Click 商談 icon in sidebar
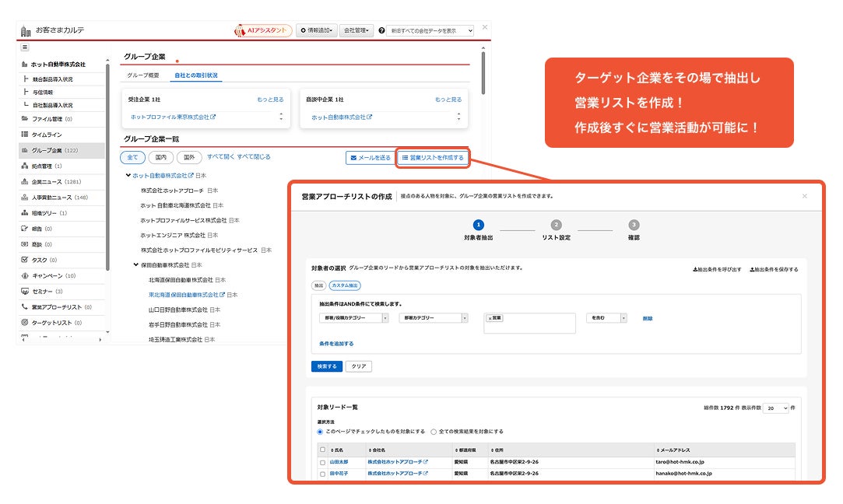The image size is (843, 504). point(25,244)
